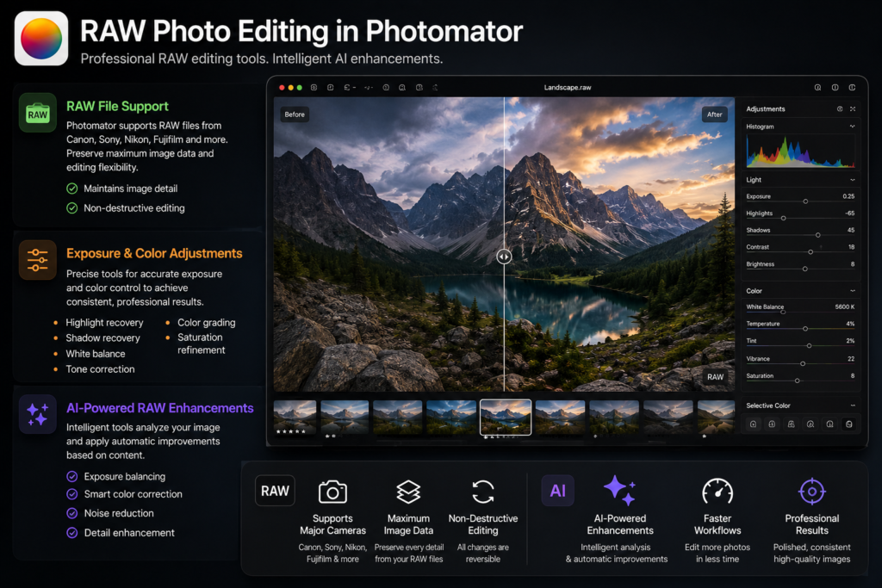Click the stacked layers icon above Maximum Image Data
882x588 pixels.
coord(408,492)
